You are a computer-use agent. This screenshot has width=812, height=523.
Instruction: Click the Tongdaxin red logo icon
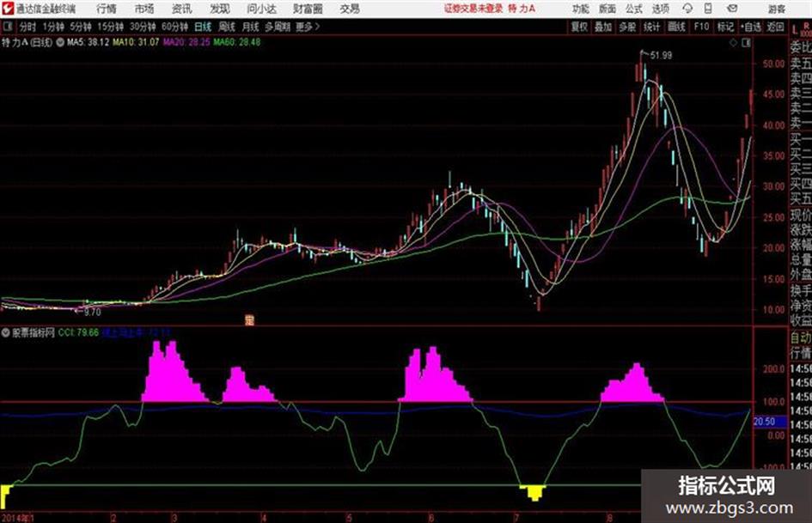point(7,9)
